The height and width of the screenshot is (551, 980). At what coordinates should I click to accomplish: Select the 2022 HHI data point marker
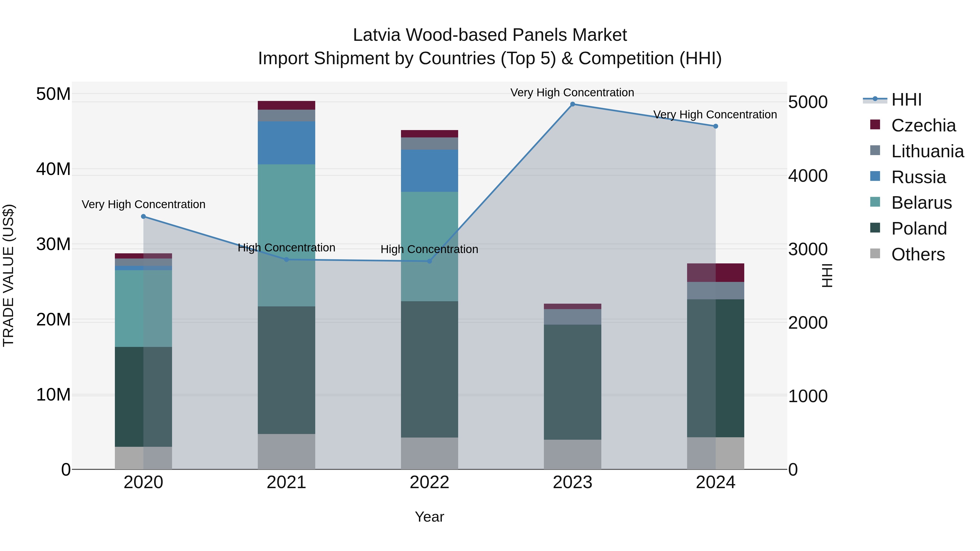coord(430,261)
